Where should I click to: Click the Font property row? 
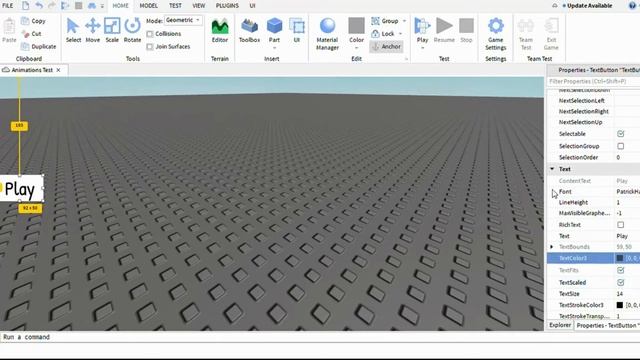click(593, 191)
